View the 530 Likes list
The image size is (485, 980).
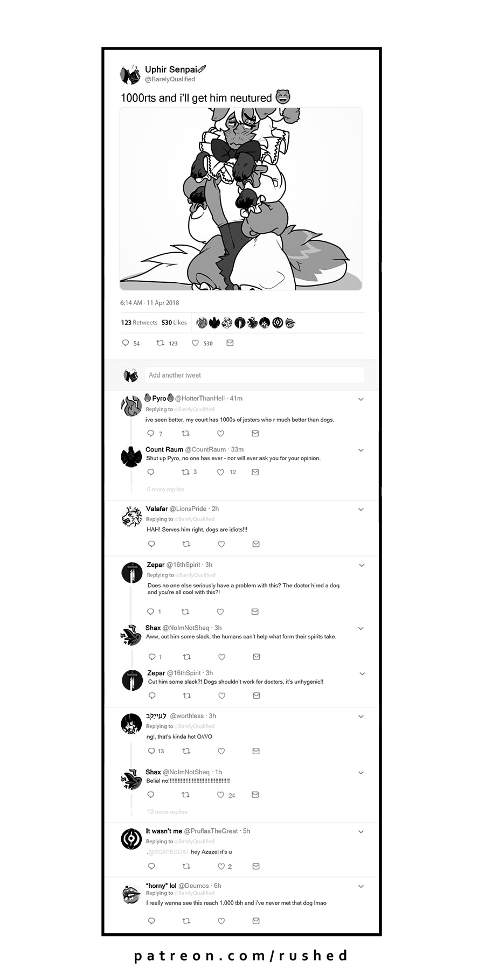(174, 323)
